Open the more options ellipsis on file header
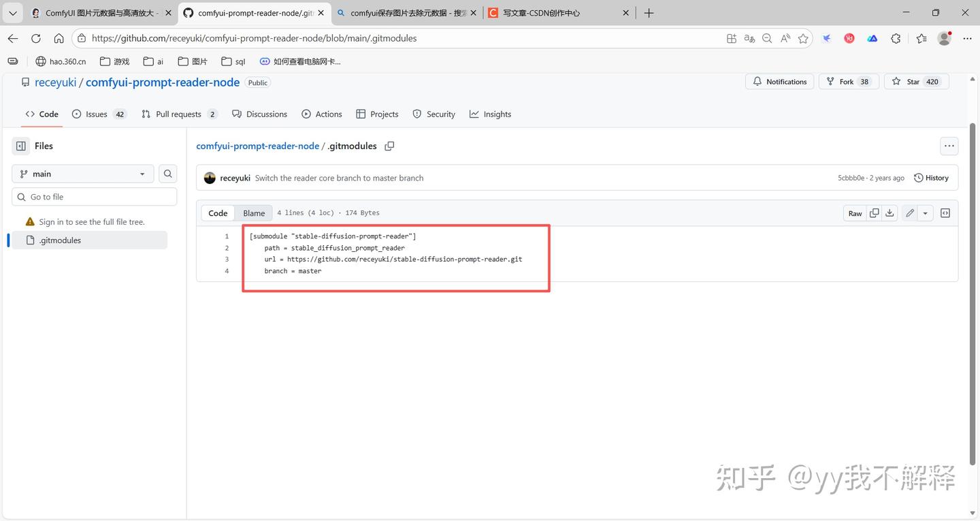The image size is (980, 521). [x=949, y=146]
